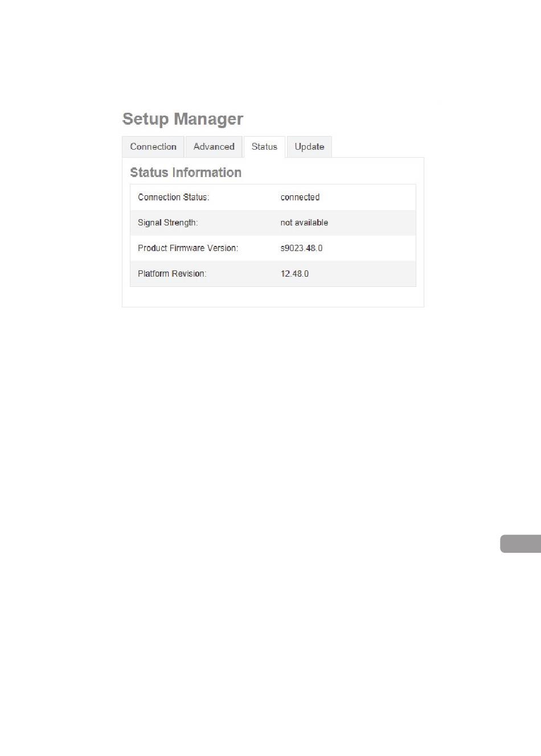The image size is (541, 756).
Task: Click platform revision value 12.48.0
Action: point(294,274)
